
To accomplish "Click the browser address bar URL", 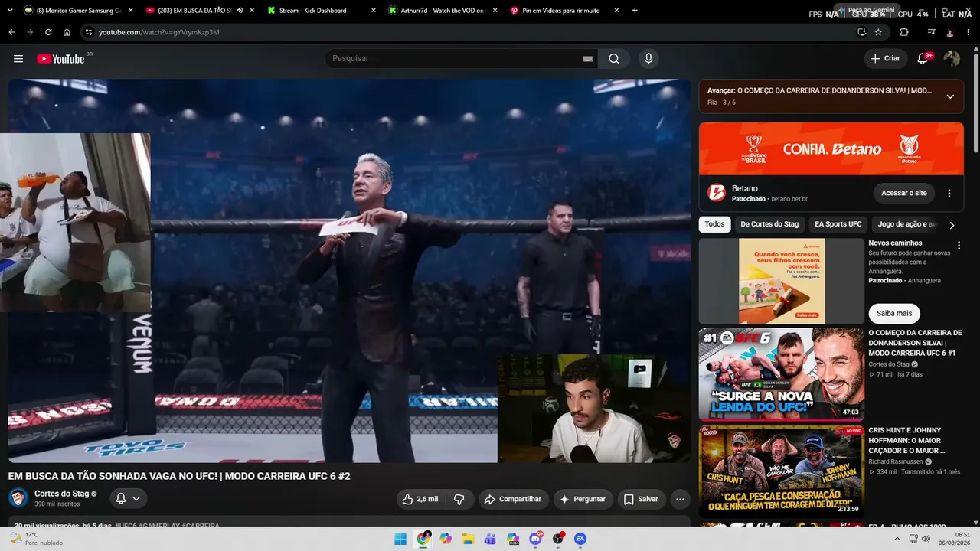I will tap(159, 32).
